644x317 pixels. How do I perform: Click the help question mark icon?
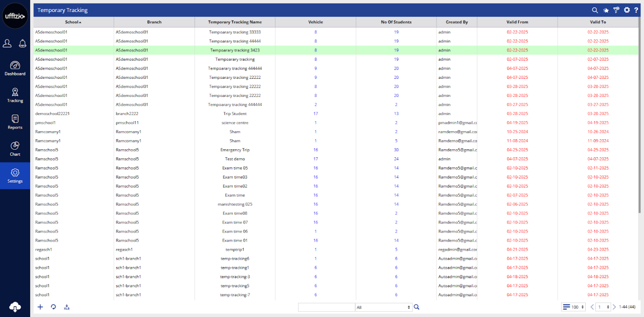point(636,10)
